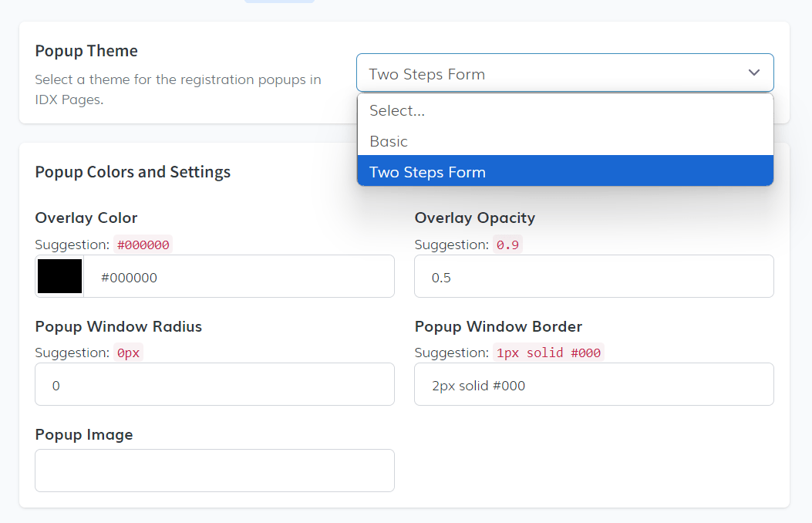Image resolution: width=812 pixels, height=523 pixels.
Task: Focus the Overlay Opacity input field
Action: tap(594, 277)
